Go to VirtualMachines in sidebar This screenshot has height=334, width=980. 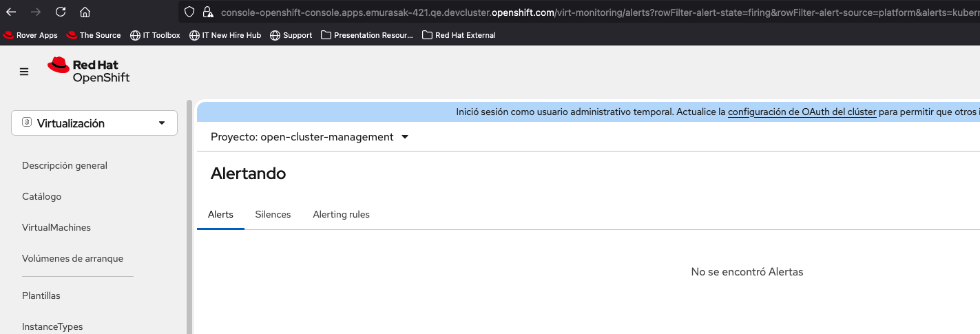point(56,227)
